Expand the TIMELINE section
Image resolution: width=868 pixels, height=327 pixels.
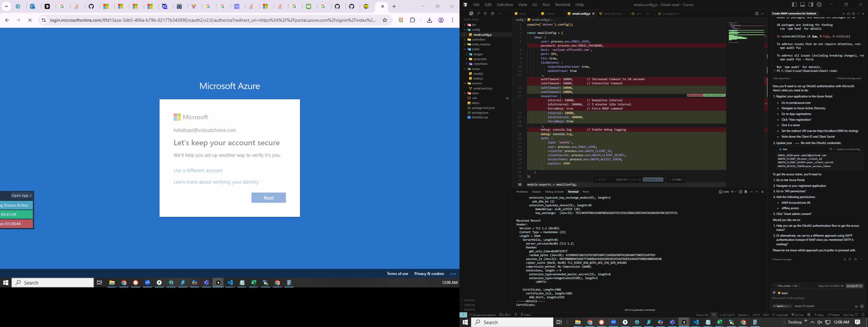(x=469, y=305)
